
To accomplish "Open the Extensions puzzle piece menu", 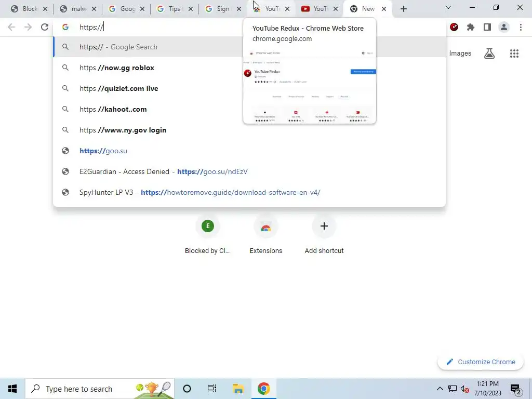I will click(471, 27).
